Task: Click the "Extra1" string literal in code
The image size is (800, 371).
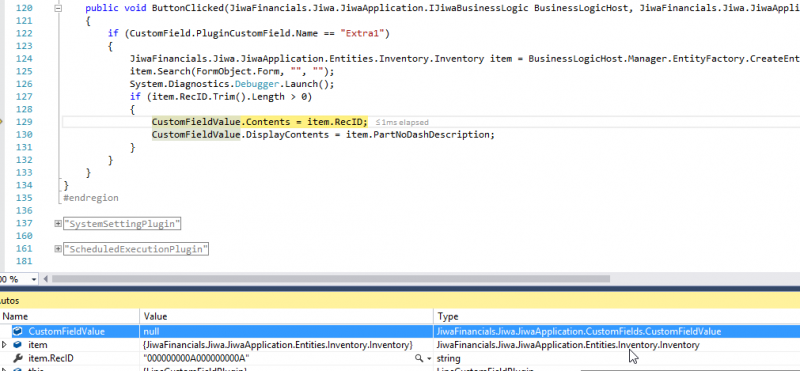Action: [x=362, y=34]
